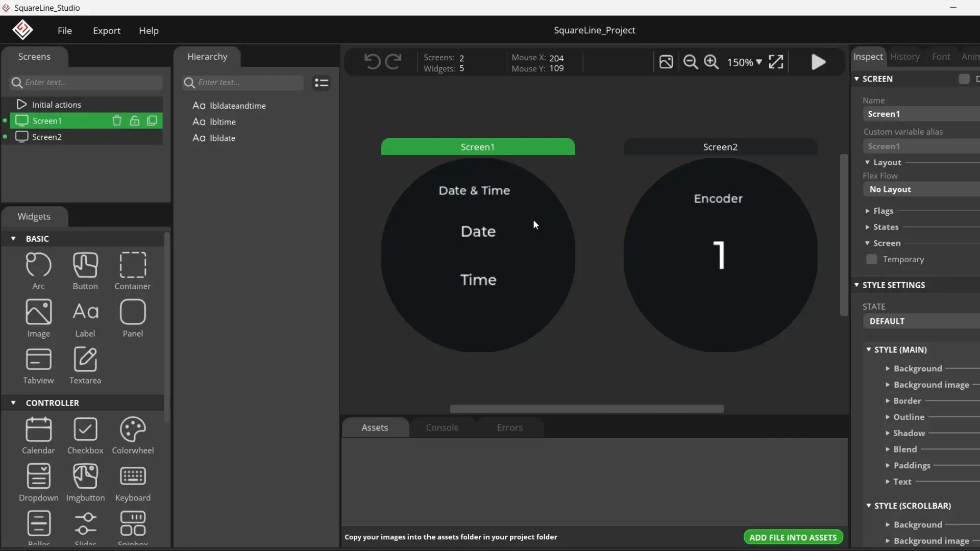Delete Screen1 using the trash icon

click(117, 121)
